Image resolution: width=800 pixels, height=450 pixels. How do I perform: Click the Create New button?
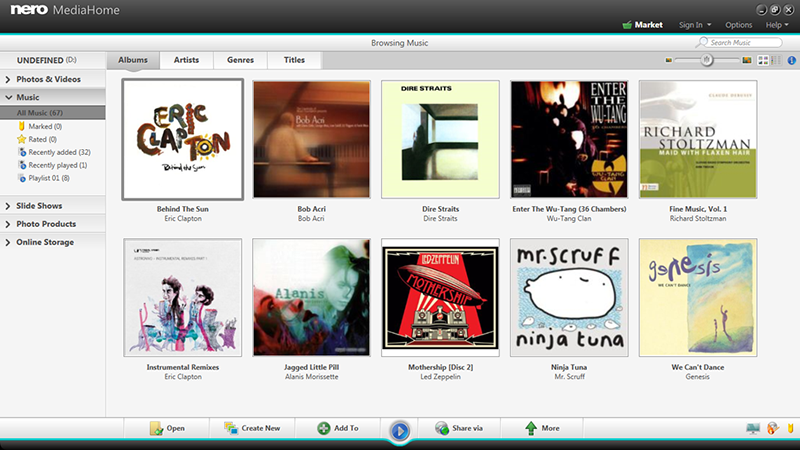pyautogui.click(x=252, y=428)
